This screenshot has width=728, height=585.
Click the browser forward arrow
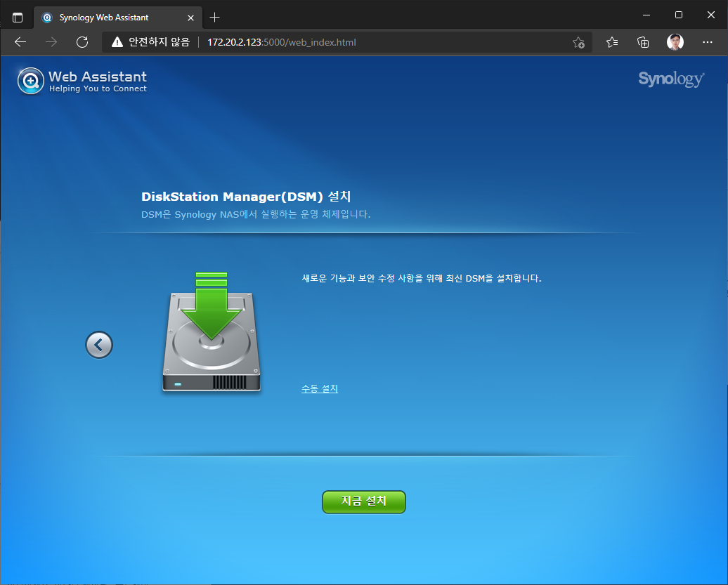51,42
